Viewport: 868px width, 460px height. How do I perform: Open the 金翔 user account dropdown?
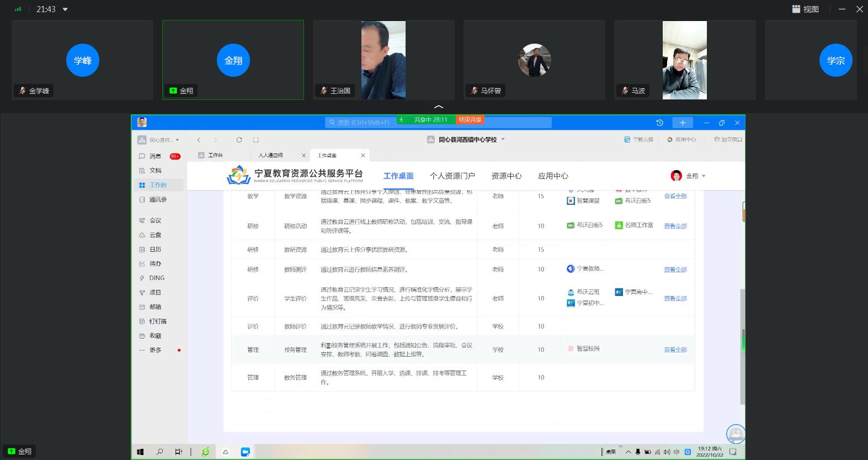click(689, 176)
